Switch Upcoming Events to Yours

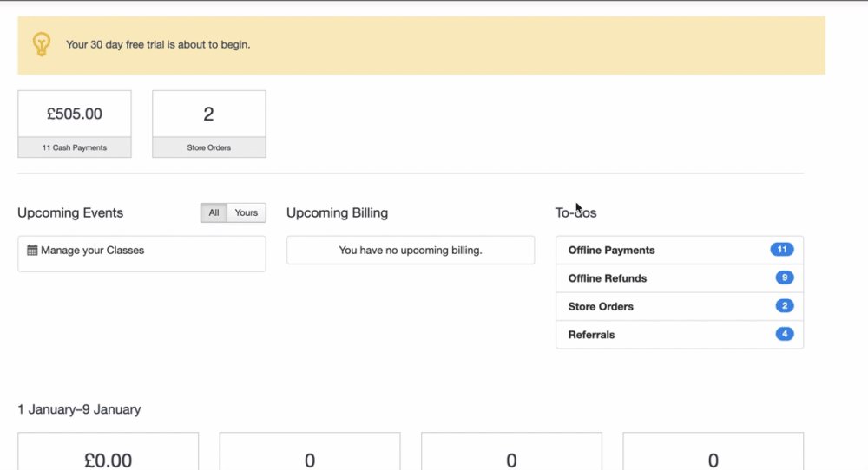point(247,213)
